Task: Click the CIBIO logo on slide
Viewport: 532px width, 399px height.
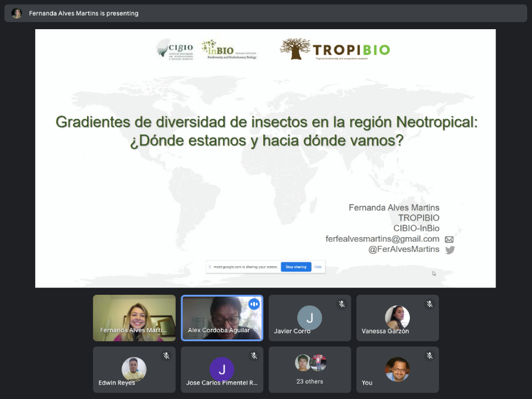Action: 175,49
